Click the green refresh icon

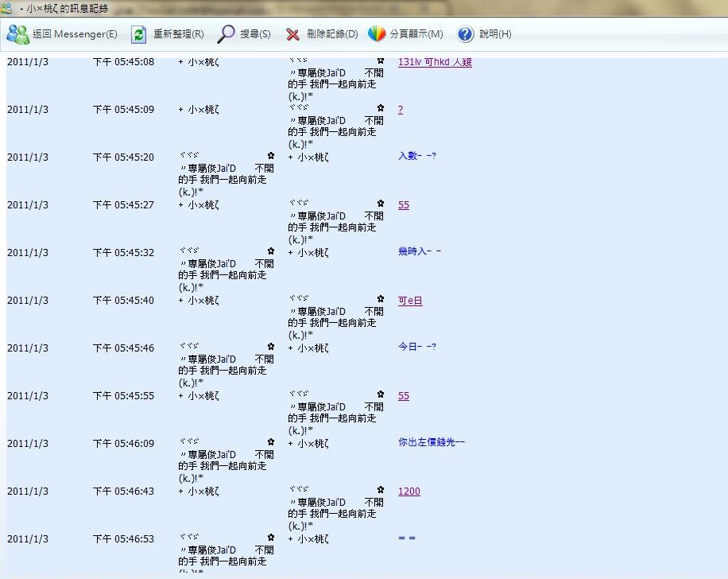tap(138, 34)
